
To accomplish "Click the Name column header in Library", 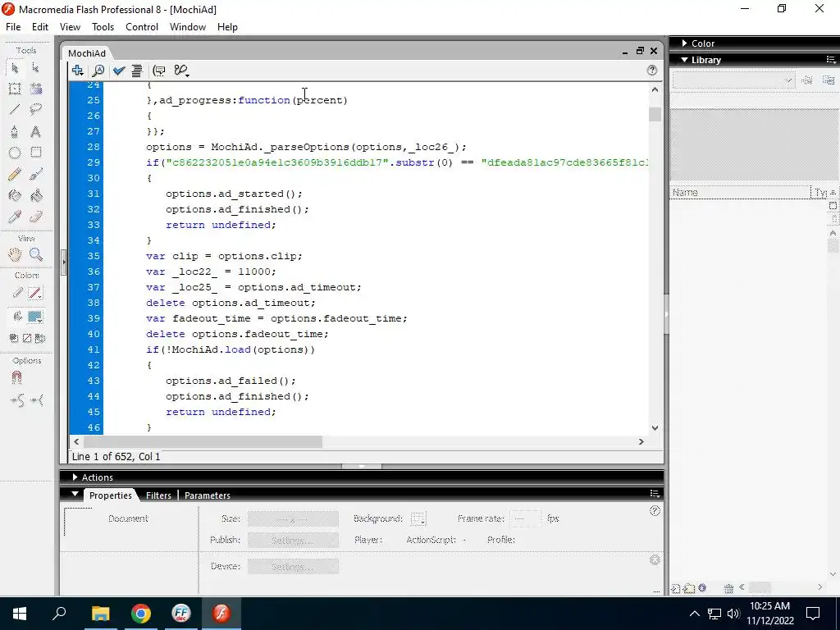I will click(741, 192).
